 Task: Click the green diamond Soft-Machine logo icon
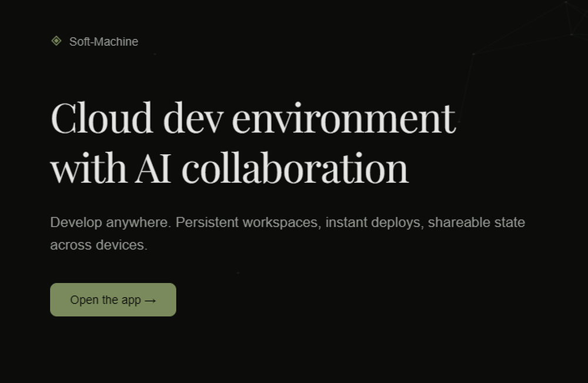57,41
